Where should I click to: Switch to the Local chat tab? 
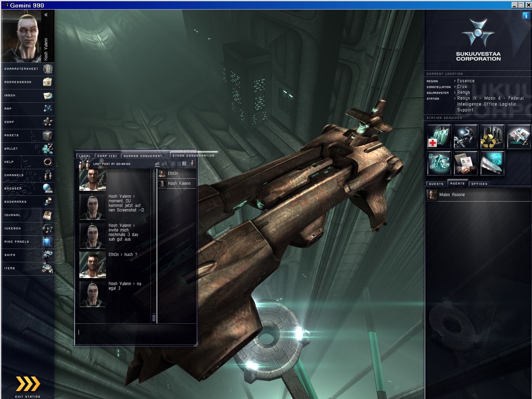click(x=85, y=156)
